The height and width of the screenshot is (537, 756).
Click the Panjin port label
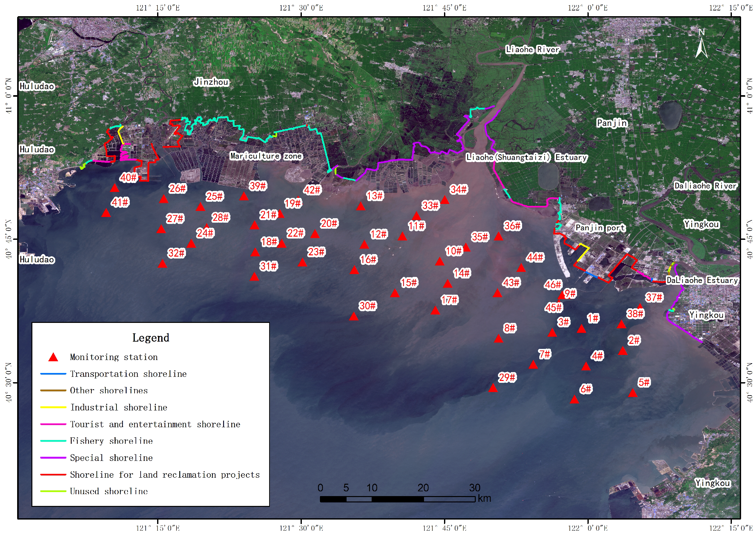[x=600, y=228]
